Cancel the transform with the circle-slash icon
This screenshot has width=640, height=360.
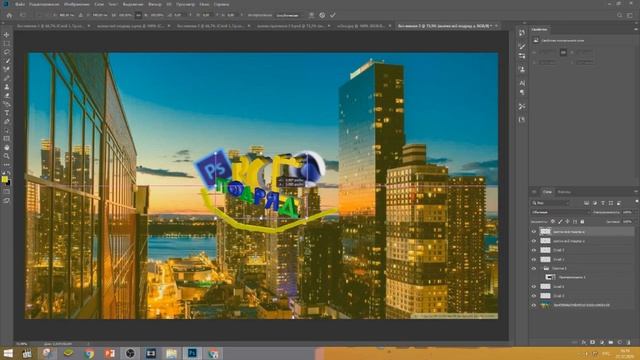322,15
